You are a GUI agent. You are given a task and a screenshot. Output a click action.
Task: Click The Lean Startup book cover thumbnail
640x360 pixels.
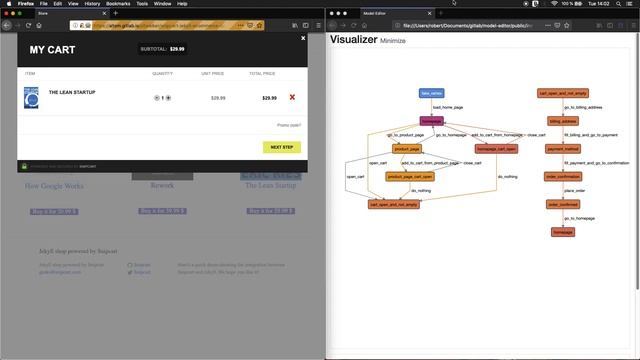31,98
